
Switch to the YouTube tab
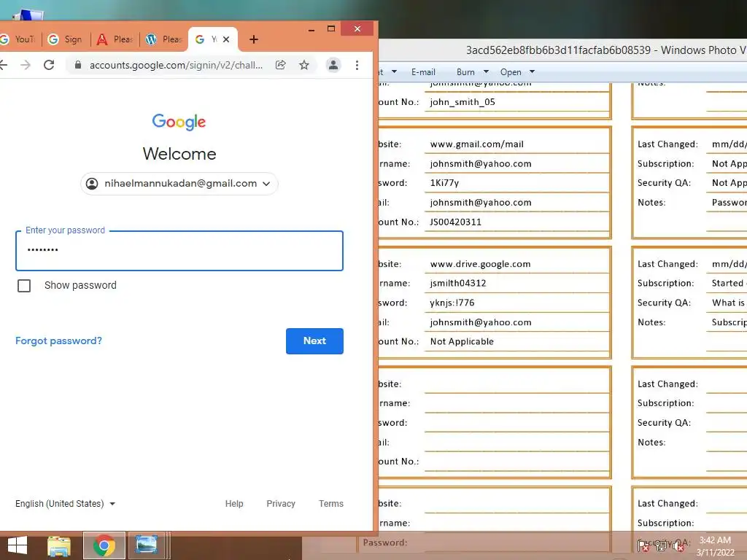[x=18, y=39]
